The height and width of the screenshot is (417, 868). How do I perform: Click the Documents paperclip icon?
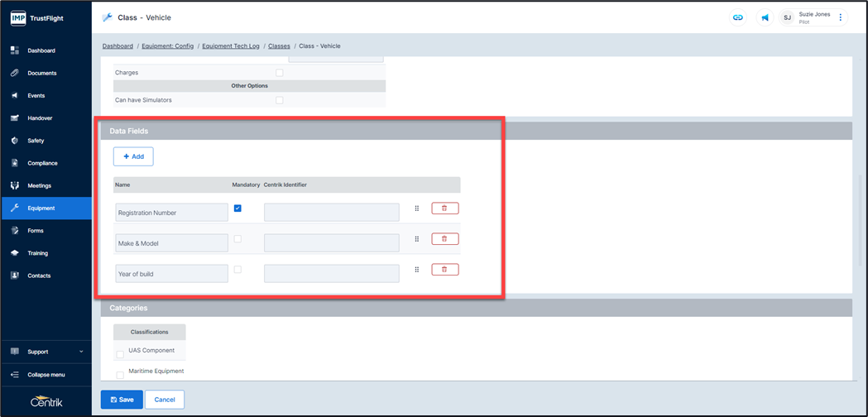pos(15,73)
